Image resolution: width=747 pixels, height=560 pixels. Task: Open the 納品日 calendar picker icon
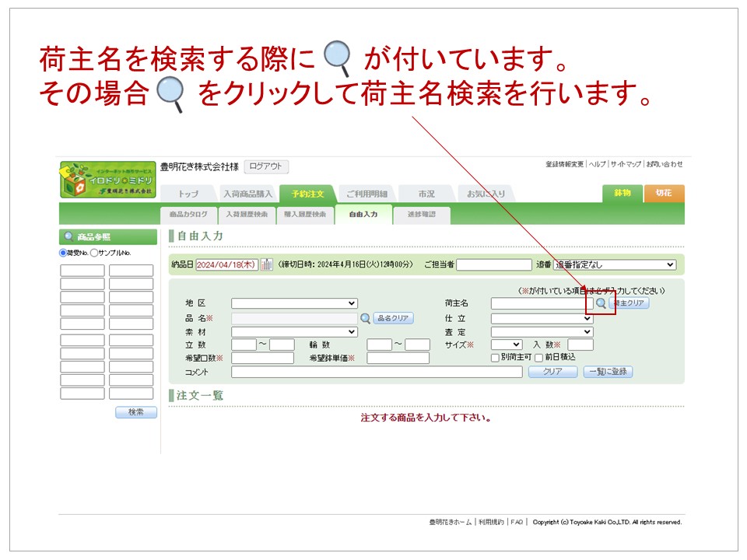(x=266, y=264)
